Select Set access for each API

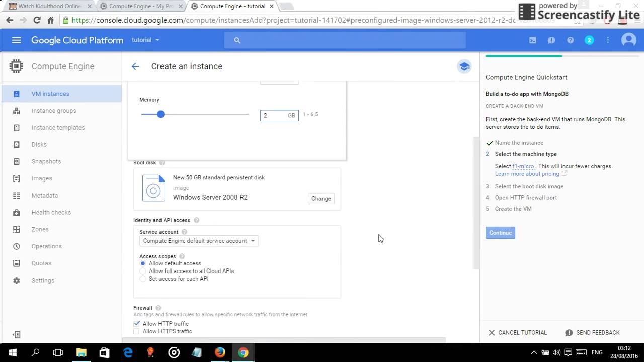[x=143, y=279]
